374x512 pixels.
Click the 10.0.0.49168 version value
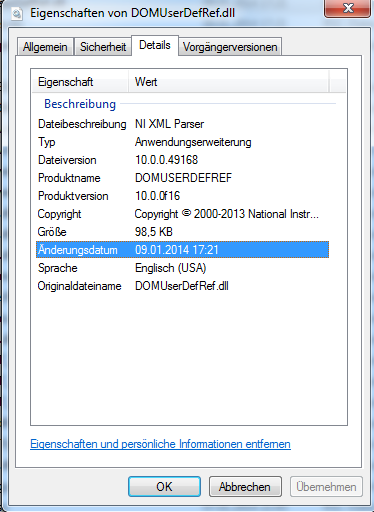click(x=166, y=160)
